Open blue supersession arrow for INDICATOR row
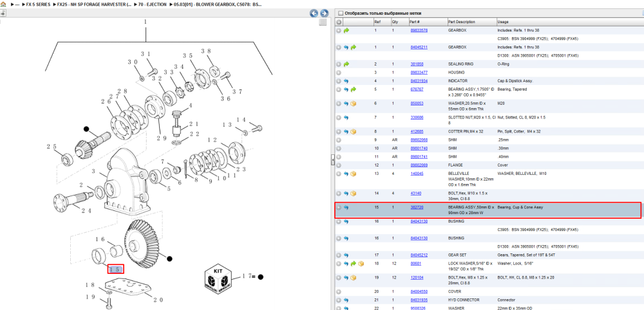The image size is (644, 310). (x=346, y=81)
